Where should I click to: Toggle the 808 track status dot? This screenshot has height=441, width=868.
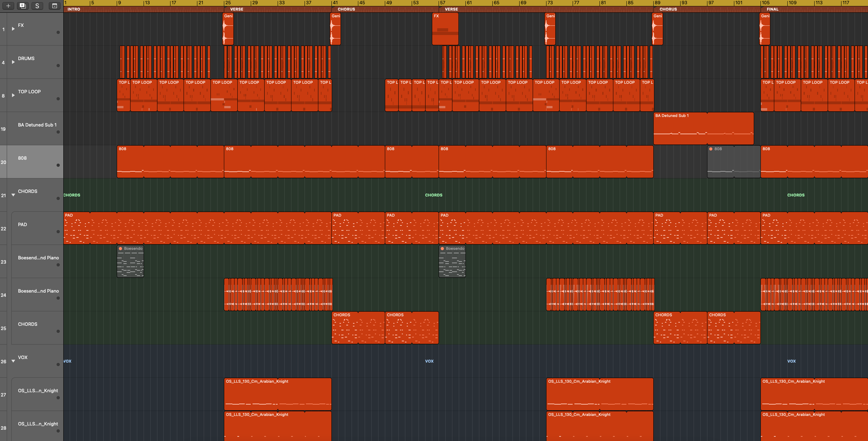pos(58,165)
